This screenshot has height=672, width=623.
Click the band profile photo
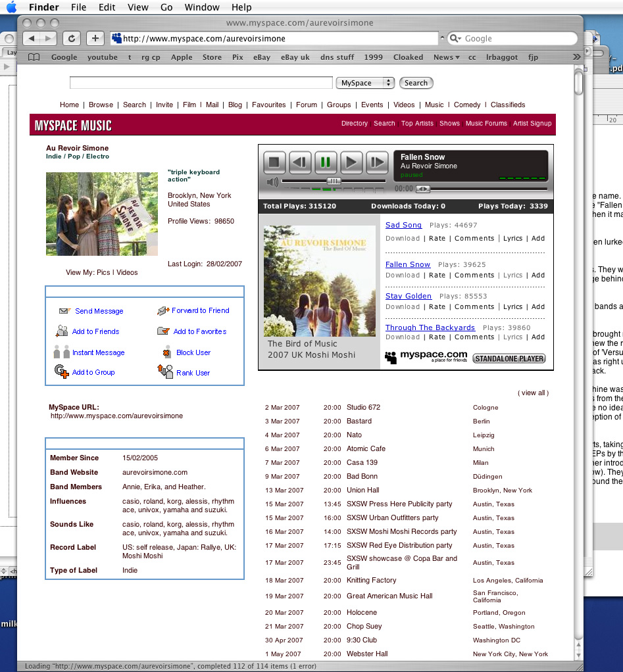point(101,214)
